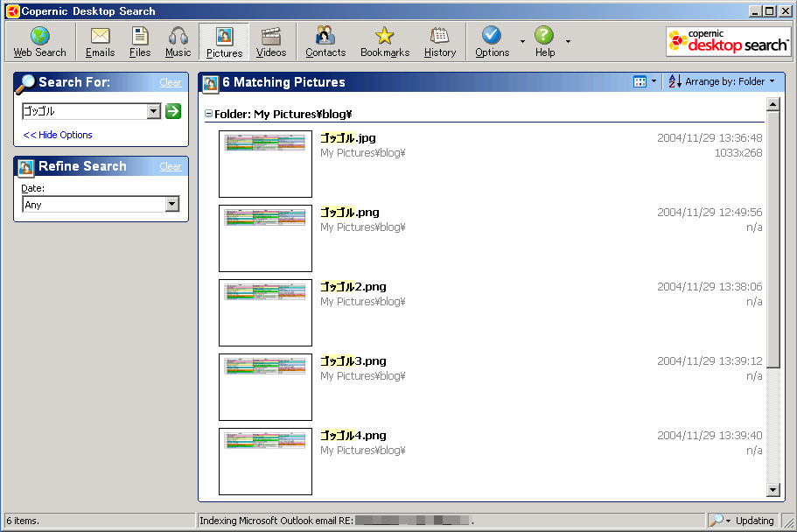Image resolution: width=797 pixels, height=532 pixels.
Task: Click the Search For magnifier icon
Action: click(25, 84)
